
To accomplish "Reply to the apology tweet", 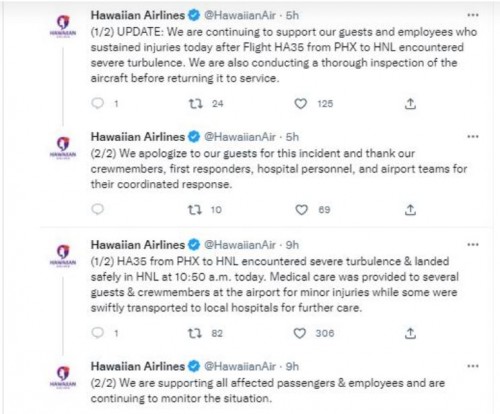I will click(x=98, y=209).
